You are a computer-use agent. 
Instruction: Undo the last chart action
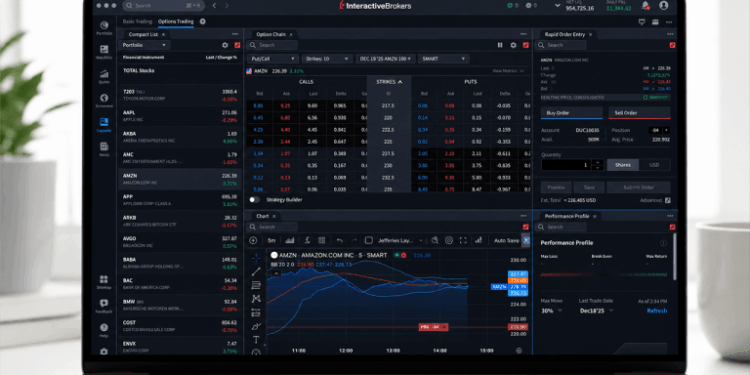340,241
